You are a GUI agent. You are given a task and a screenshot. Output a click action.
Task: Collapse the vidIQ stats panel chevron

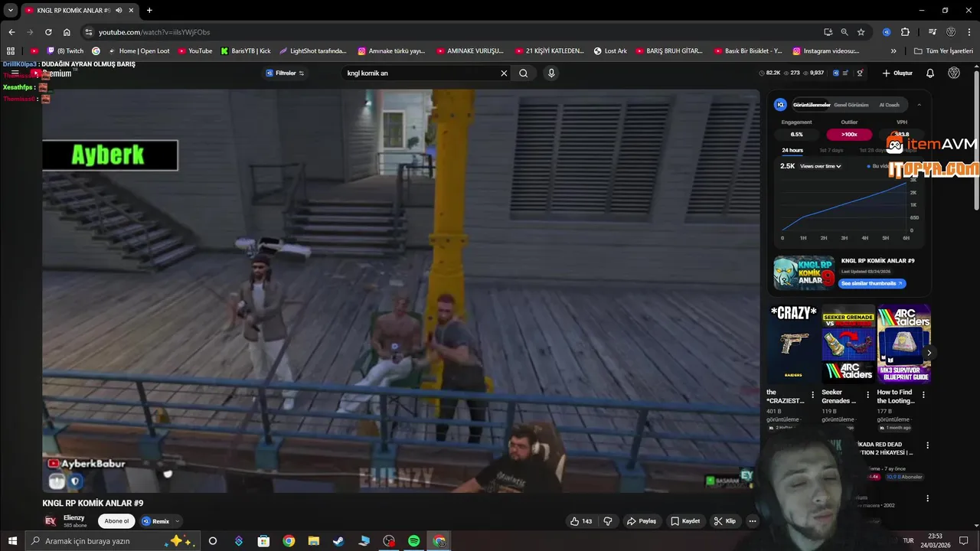(919, 105)
